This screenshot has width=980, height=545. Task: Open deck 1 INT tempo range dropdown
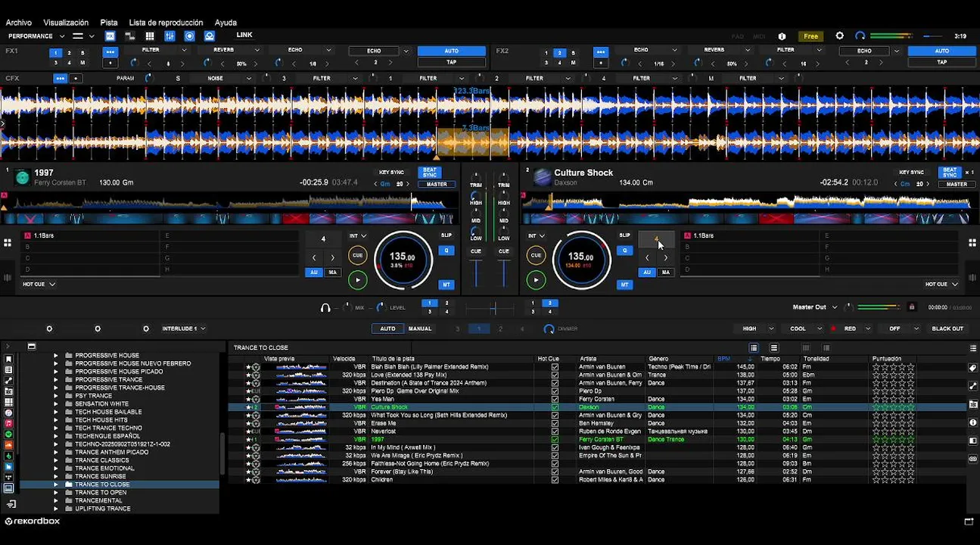pos(358,235)
